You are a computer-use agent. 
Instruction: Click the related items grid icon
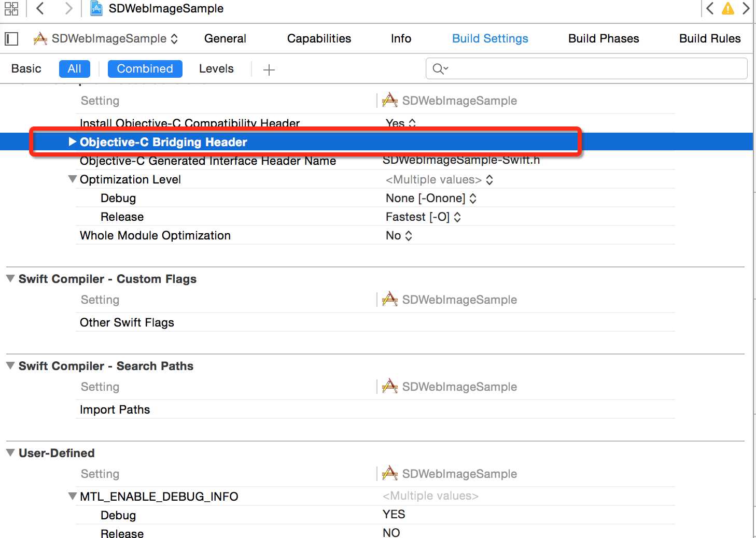(x=11, y=8)
